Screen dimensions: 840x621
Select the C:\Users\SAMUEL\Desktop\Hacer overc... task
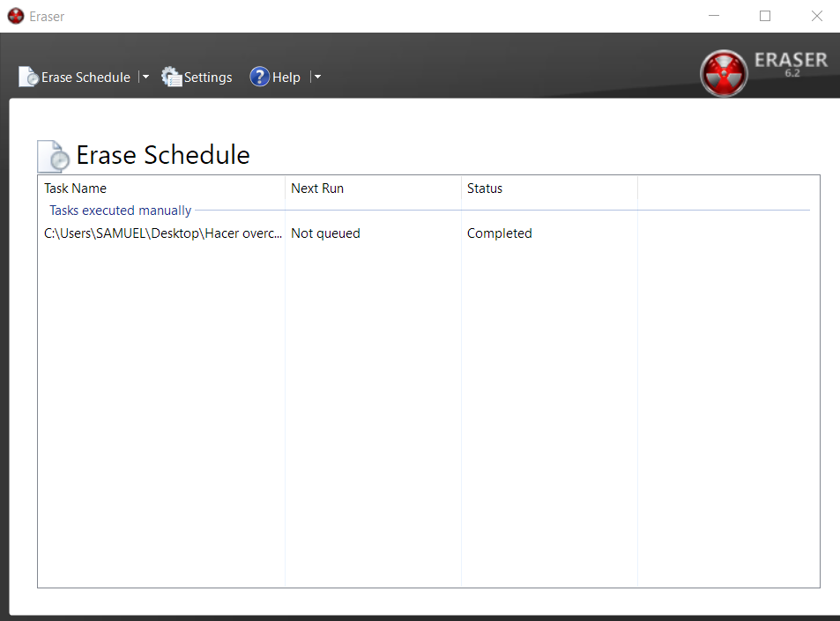pos(163,233)
